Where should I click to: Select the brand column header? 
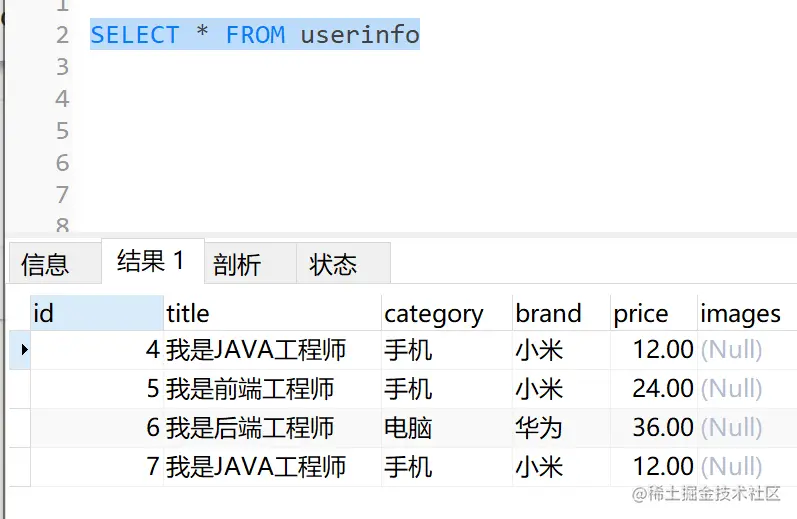point(561,313)
